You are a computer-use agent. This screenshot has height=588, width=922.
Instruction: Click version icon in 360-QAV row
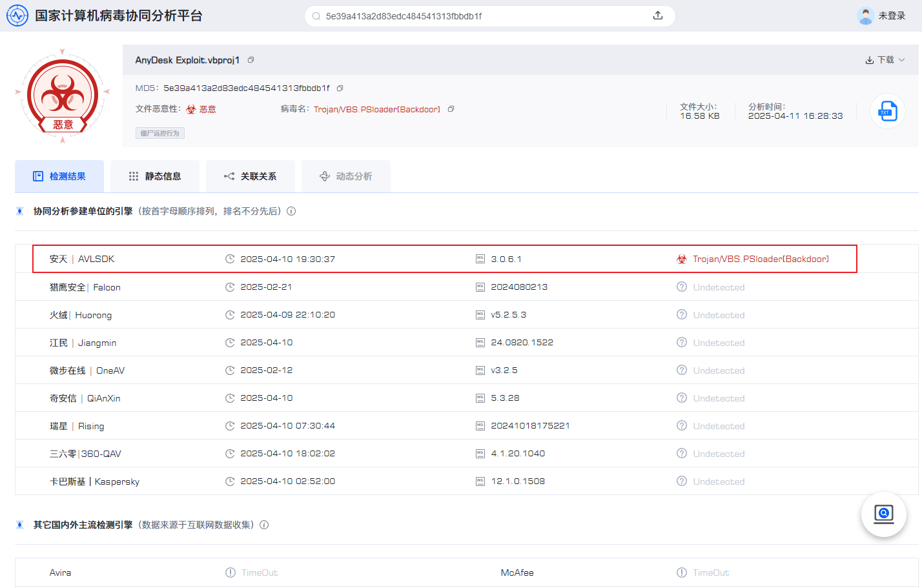click(480, 454)
